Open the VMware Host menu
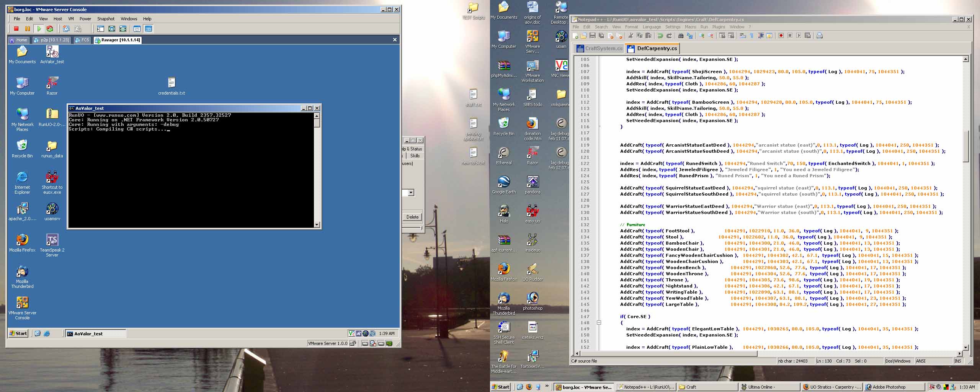 point(58,19)
